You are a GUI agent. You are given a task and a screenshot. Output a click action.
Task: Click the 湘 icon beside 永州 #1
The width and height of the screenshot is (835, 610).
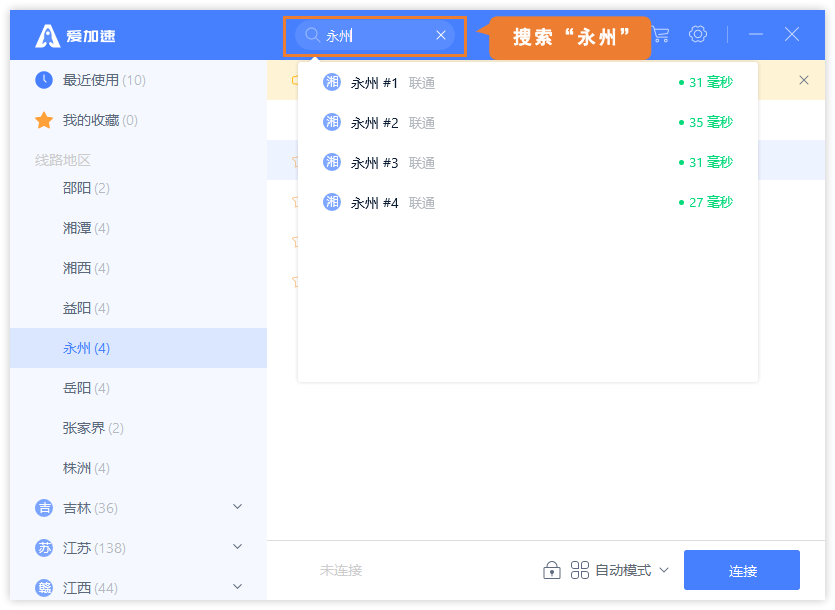pos(332,82)
